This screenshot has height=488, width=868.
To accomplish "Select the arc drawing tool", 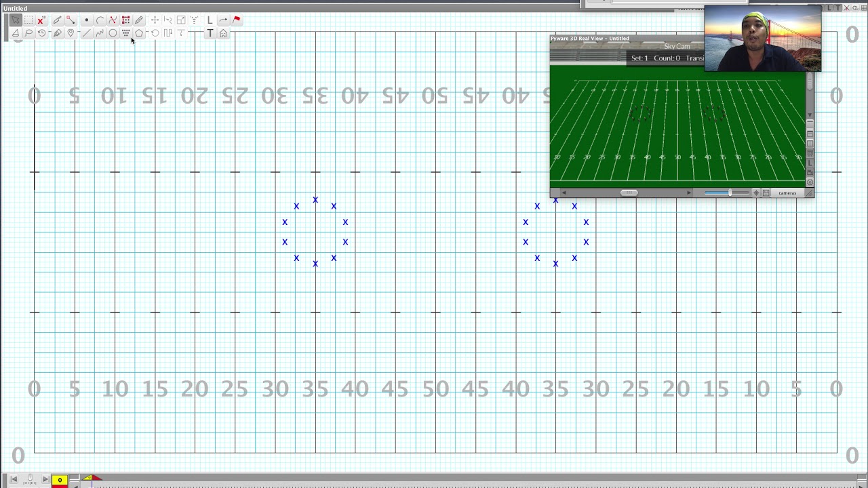I will pyautogui.click(x=100, y=20).
